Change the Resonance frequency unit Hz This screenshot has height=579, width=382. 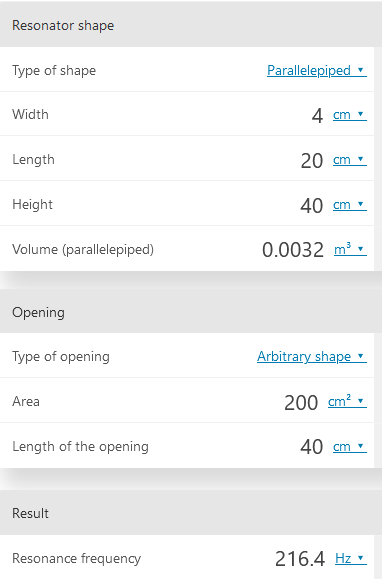point(351,558)
